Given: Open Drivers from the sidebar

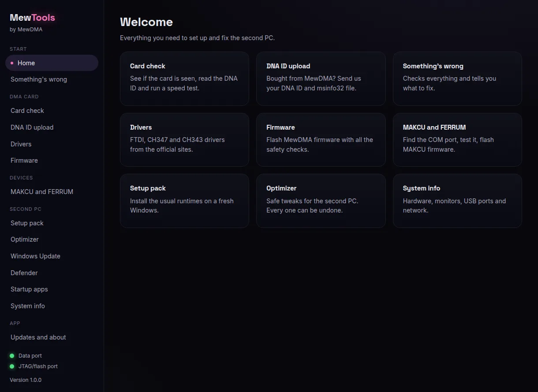Looking at the screenshot, I should click(52, 144).
